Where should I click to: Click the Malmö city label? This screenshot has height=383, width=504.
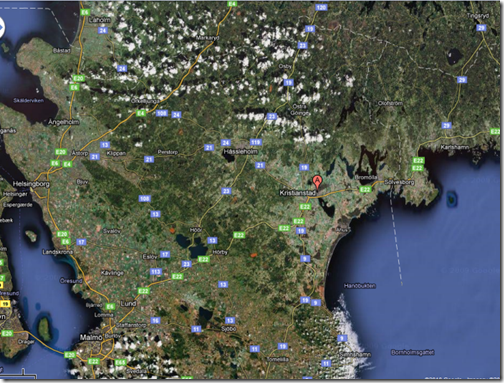pyautogui.click(x=91, y=338)
